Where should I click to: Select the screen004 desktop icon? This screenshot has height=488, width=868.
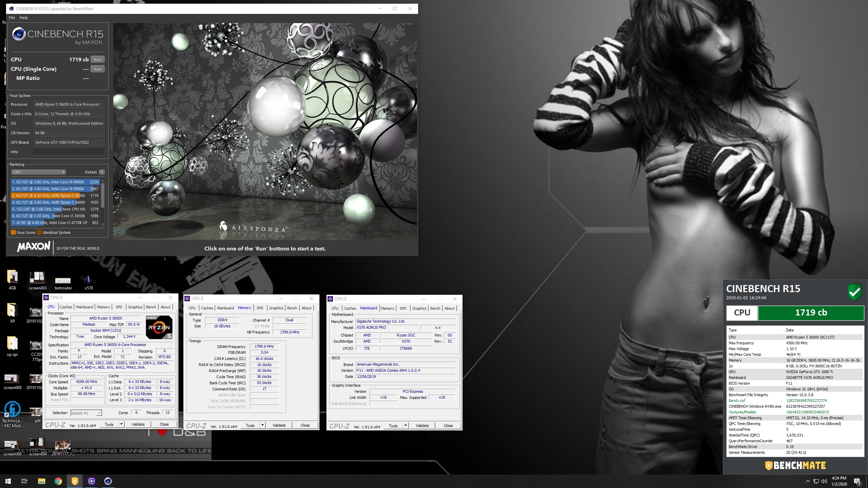coord(38,447)
